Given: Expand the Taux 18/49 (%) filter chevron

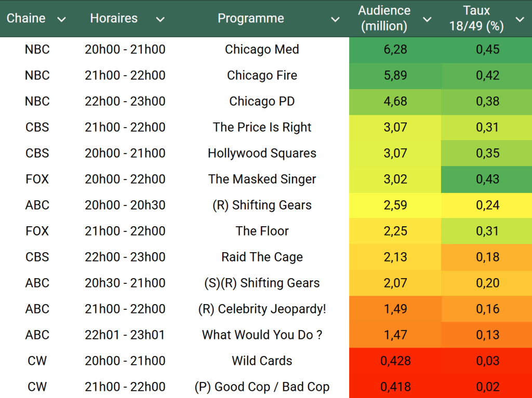Looking at the screenshot, I should pos(520,20).
